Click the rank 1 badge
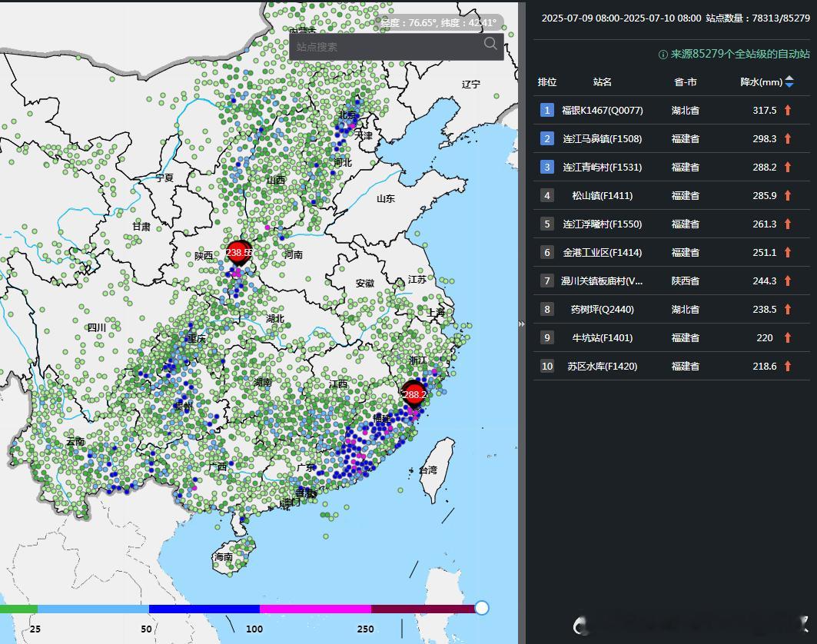Screen dimensions: 817x644 [x=547, y=110]
